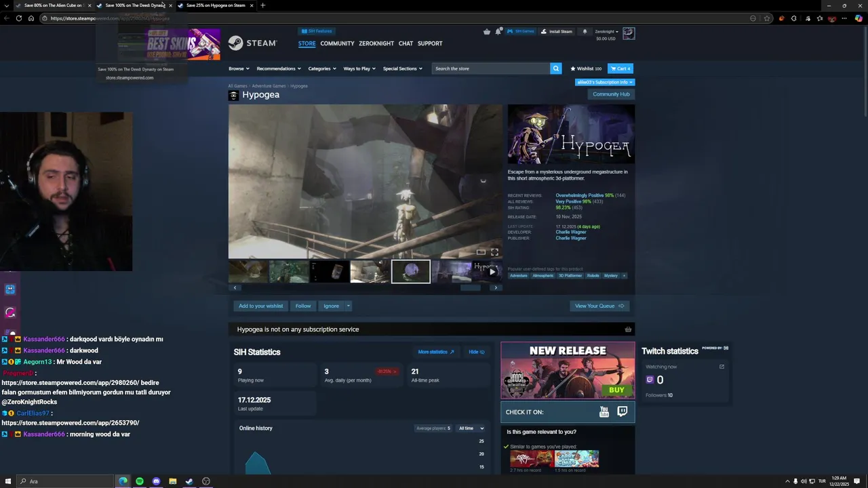Image resolution: width=868 pixels, height=488 pixels.
Task: Hide the SIH Statistics panel
Action: click(x=477, y=352)
